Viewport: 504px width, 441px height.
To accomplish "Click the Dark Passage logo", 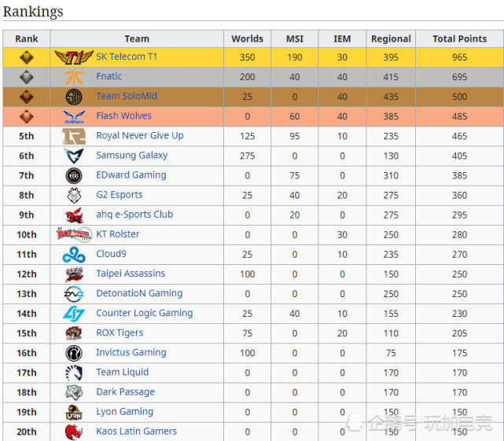I will [x=74, y=392].
